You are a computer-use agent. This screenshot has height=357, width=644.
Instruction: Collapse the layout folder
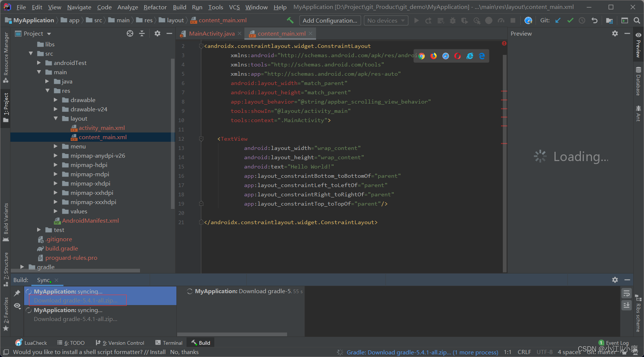coord(56,118)
